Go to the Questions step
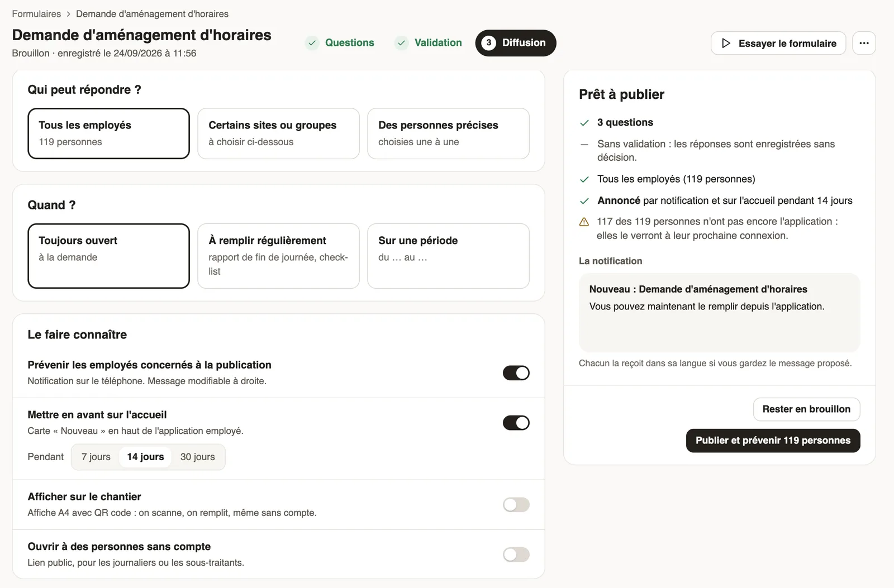The width and height of the screenshot is (894, 588). coord(340,43)
